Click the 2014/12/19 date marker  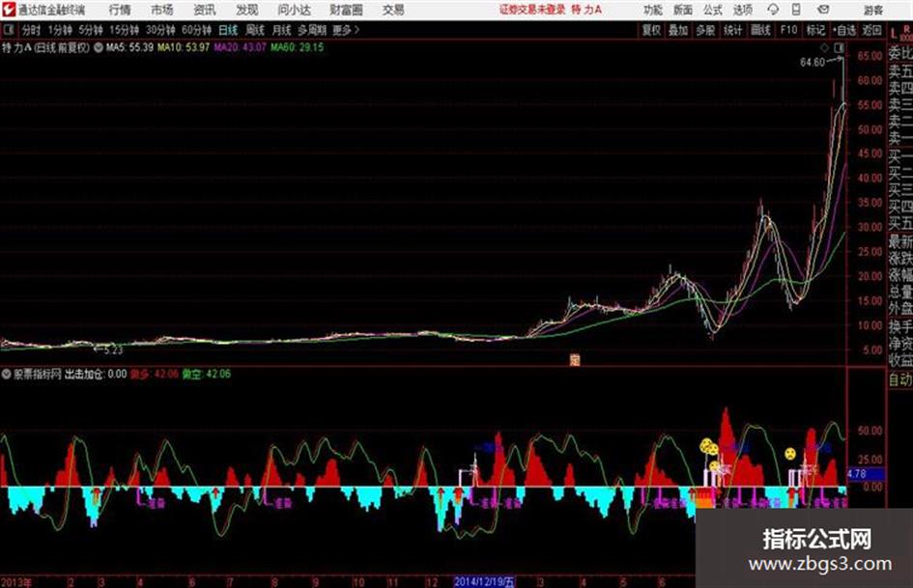pos(484,581)
